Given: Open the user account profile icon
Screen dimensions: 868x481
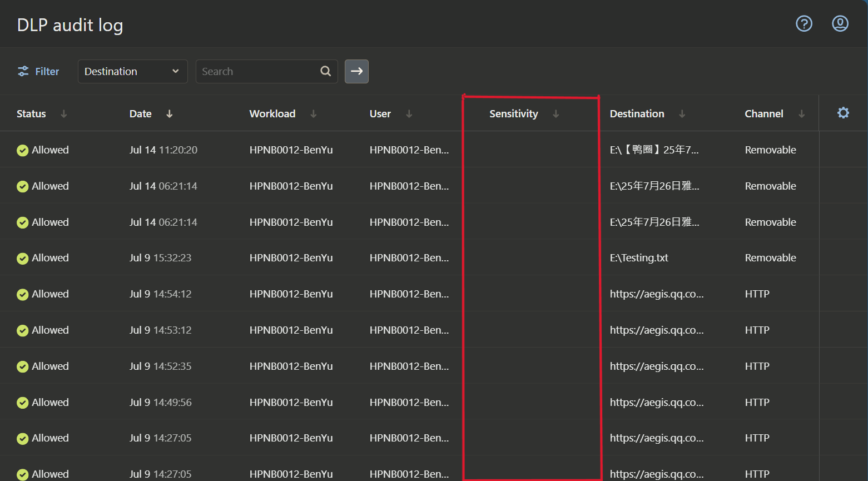Looking at the screenshot, I should (x=840, y=24).
